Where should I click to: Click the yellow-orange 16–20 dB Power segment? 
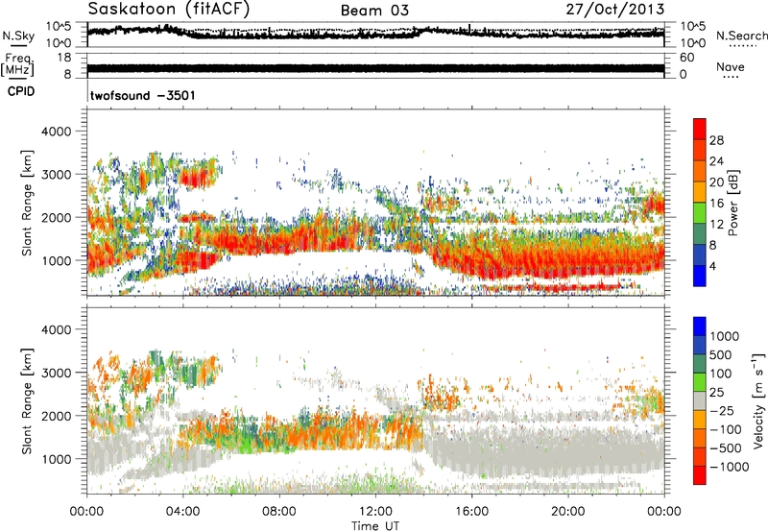point(700,191)
